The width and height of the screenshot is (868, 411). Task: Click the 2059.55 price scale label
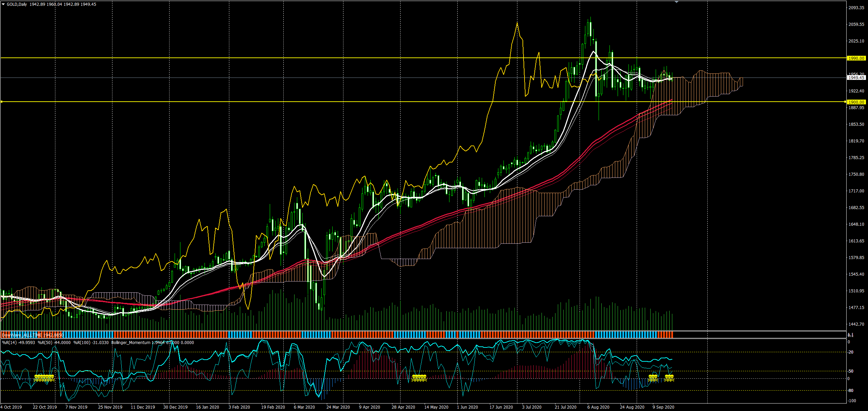coord(856,24)
